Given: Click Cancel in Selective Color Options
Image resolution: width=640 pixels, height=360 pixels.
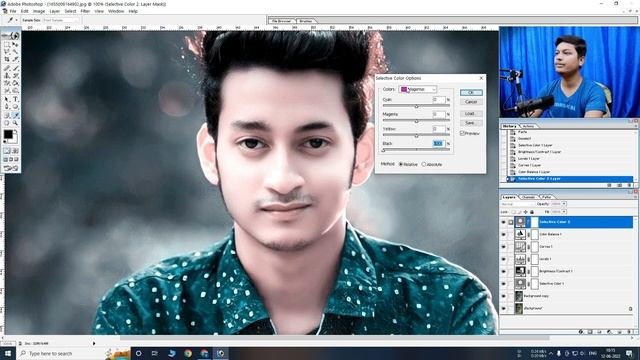Looking at the screenshot, I should (x=471, y=102).
